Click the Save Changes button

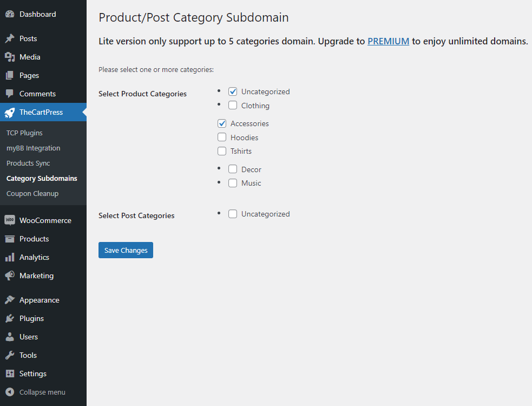coord(126,250)
